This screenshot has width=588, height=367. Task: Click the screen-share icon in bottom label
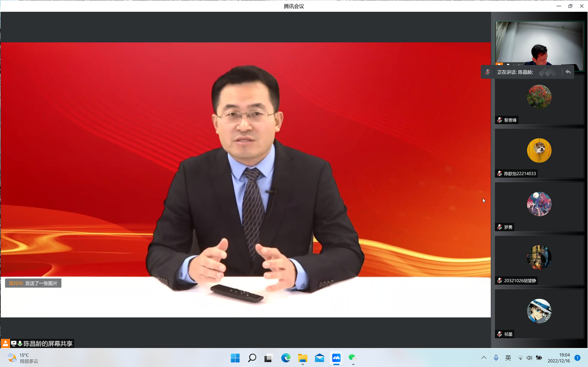[x=14, y=343]
